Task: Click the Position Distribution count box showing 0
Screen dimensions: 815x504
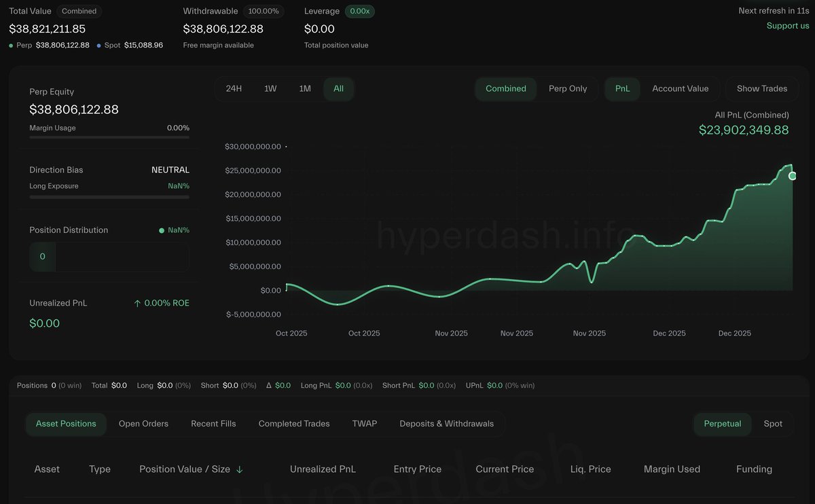Action: click(x=41, y=257)
